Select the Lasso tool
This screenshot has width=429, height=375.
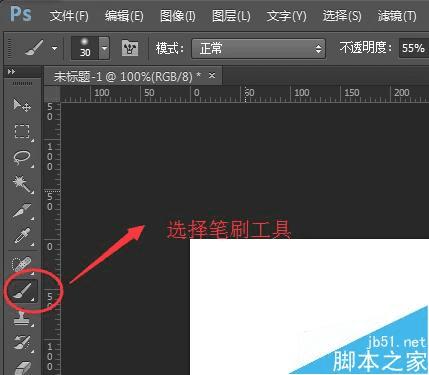(x=22, y=158)
